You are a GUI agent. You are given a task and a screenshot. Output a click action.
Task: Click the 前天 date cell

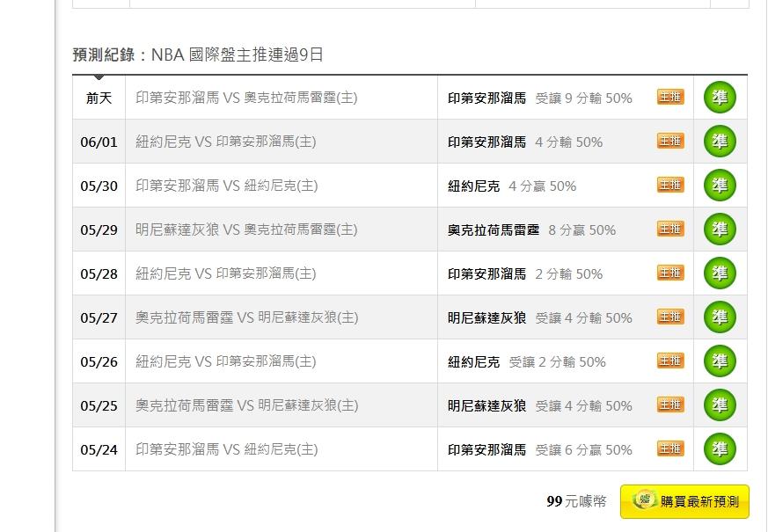[99, 98]
